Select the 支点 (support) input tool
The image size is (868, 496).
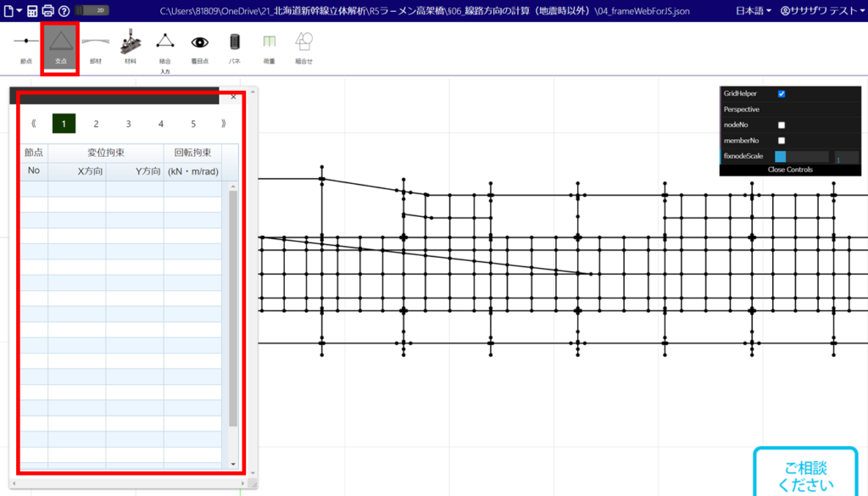[x=60, y=47]
